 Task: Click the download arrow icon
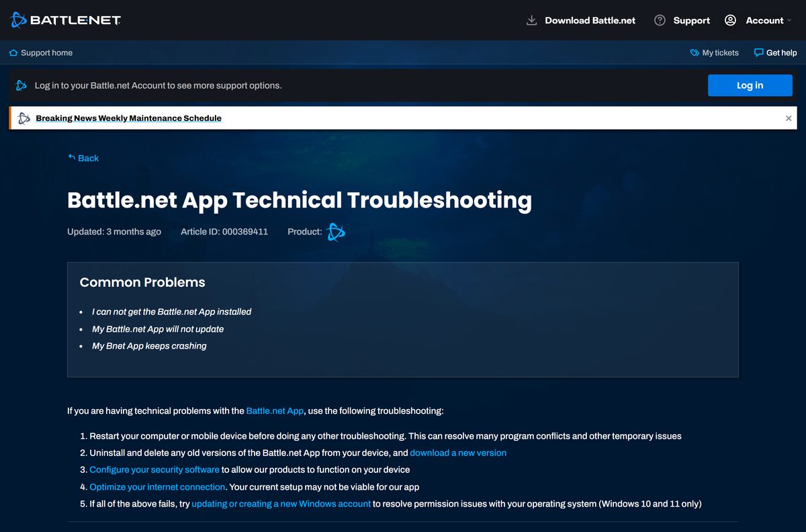(x=531, y=20)
